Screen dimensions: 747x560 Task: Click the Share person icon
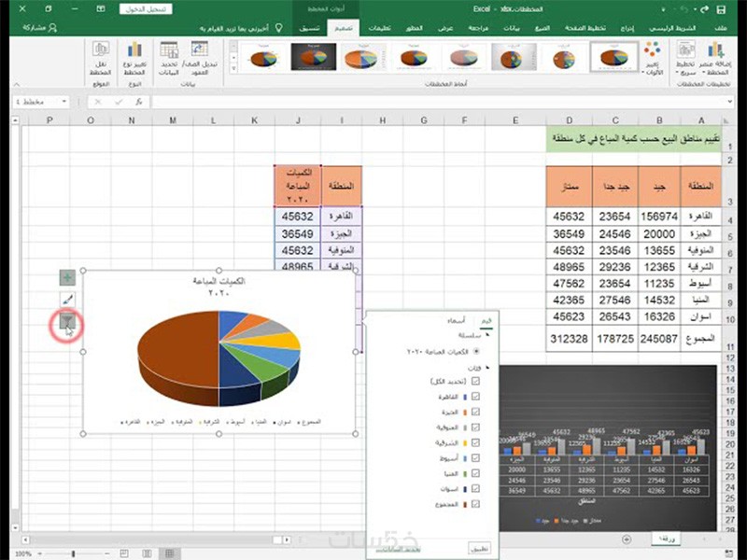pyautogui.click(x=52, y=28)
